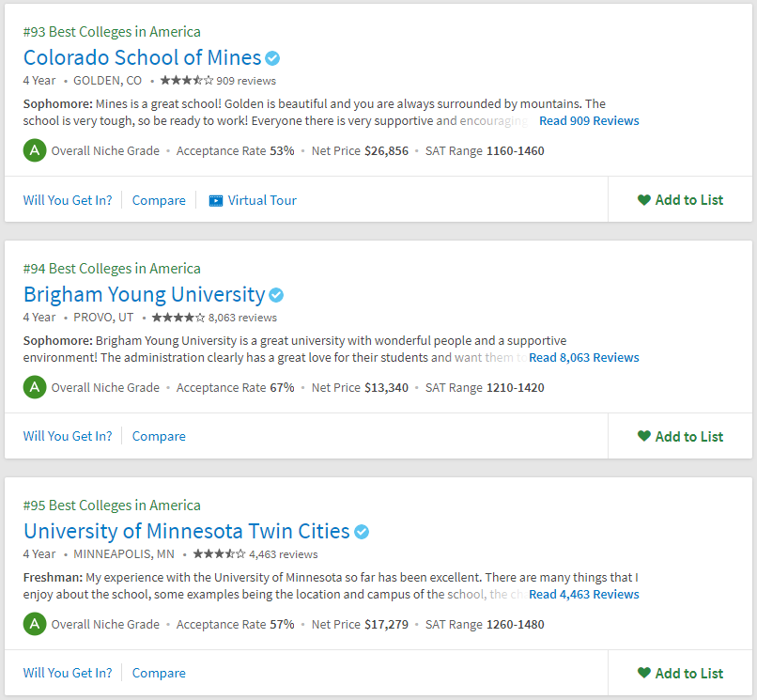Click the 909 reviews count text
This screenshot has width=757, height=700.
pyautogui.click(x=246, y=81)
